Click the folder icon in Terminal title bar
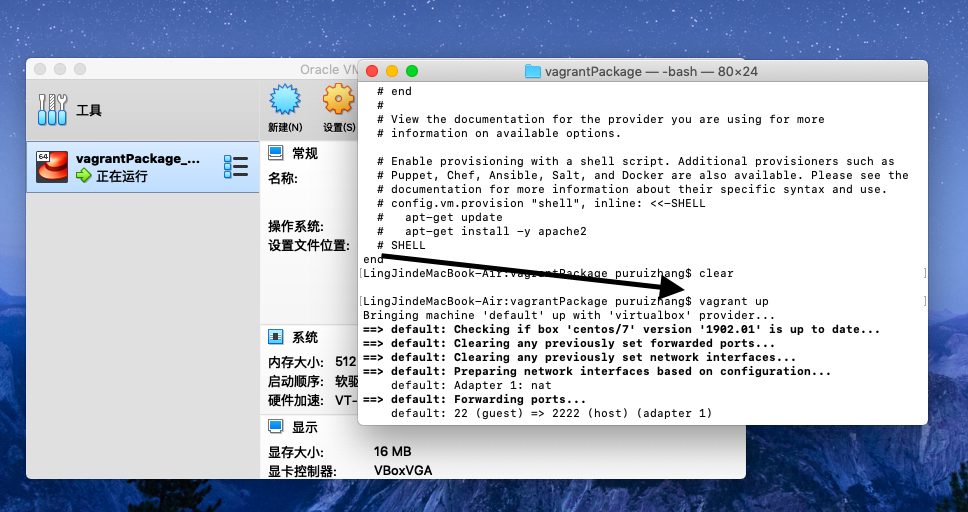Screen dimensions: 968x512 [x=533, y=71]
